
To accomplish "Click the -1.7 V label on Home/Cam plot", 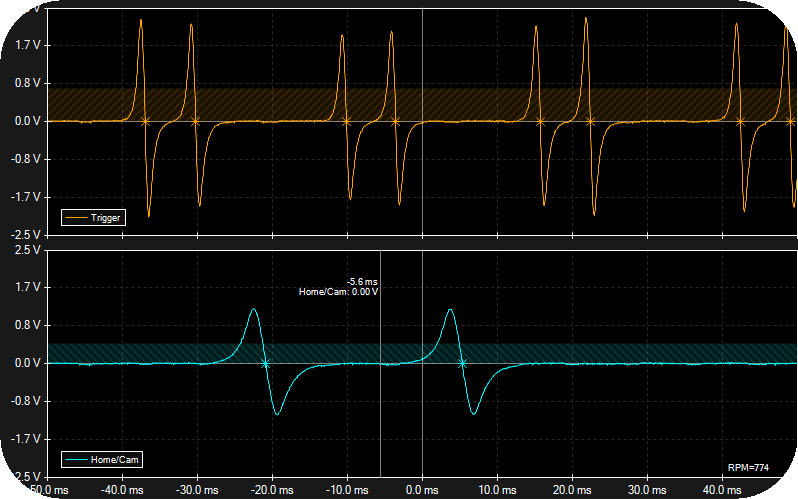I will tap(23, 439).
